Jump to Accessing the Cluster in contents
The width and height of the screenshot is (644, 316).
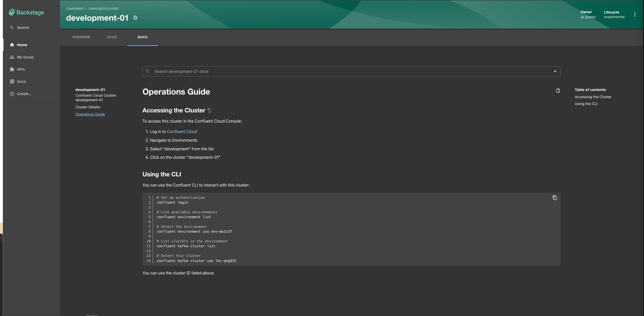593,97
